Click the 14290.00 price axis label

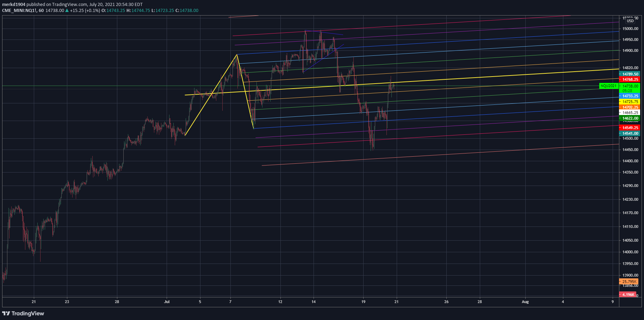630,186
